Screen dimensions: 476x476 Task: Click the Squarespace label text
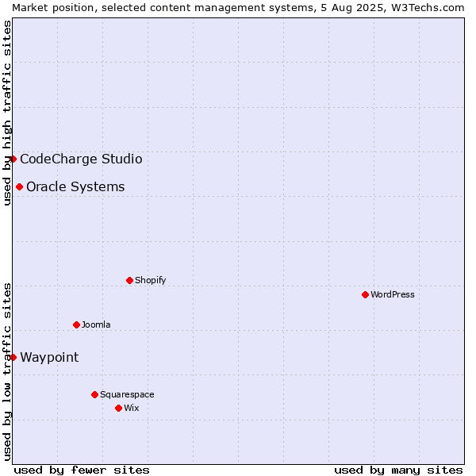click(x=127, y=394)
